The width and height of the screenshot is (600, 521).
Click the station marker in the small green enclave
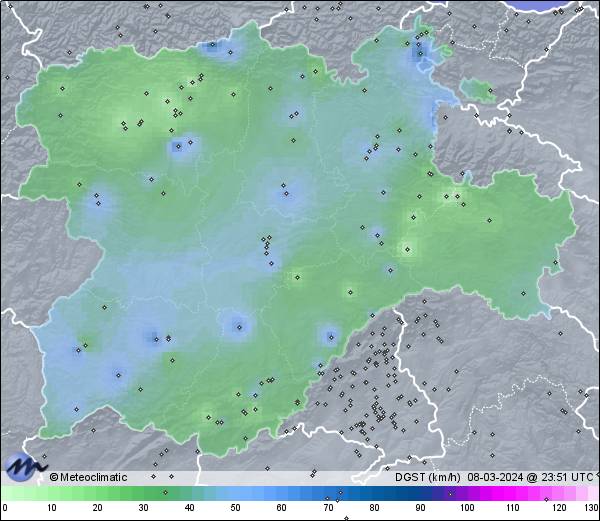(490, 91)
